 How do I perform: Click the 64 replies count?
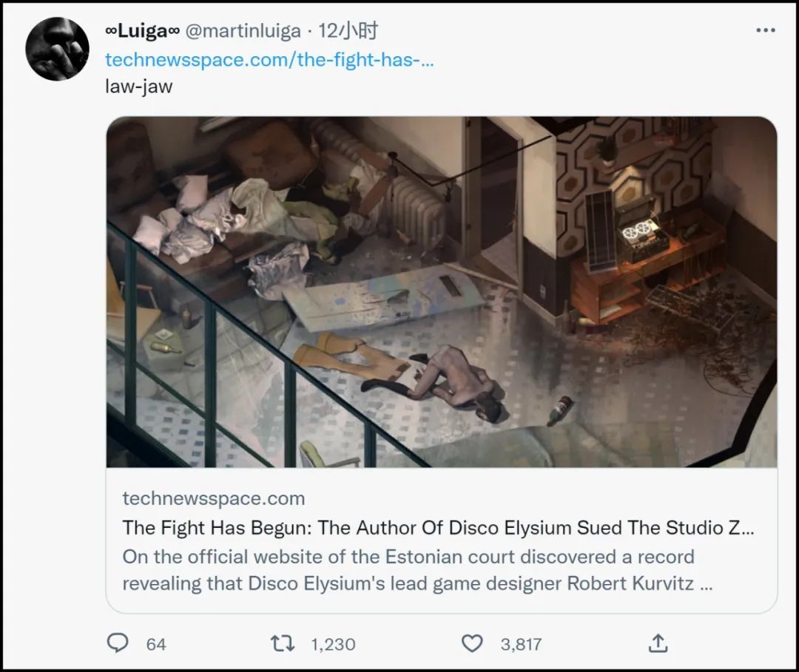[x=156, y=644]
